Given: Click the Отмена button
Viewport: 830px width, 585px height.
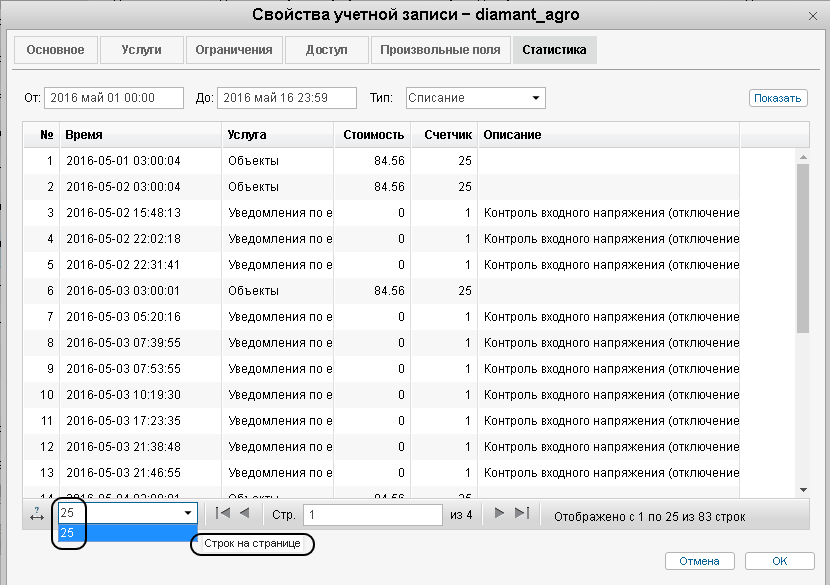Looking at the screenshot, I should (699, 561).
